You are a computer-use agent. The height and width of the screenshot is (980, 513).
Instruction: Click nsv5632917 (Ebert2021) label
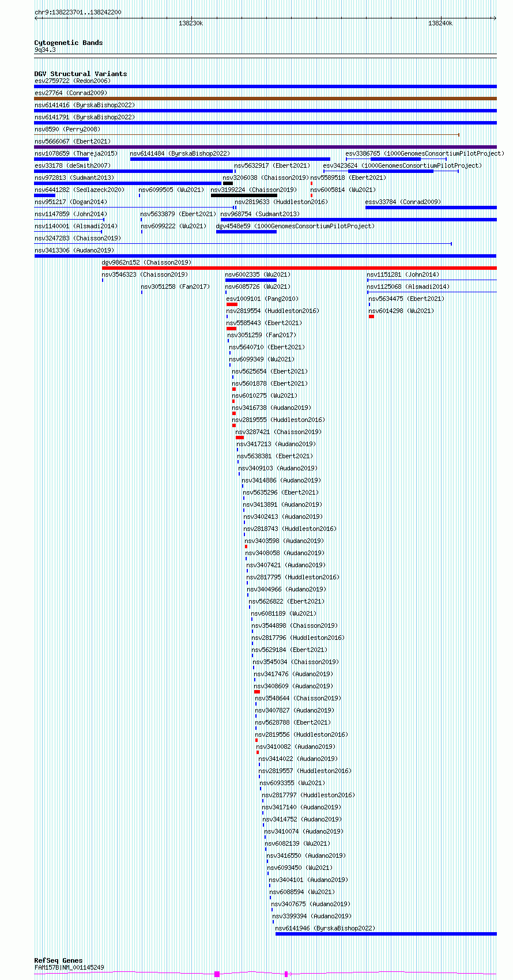tap(272, 165)
